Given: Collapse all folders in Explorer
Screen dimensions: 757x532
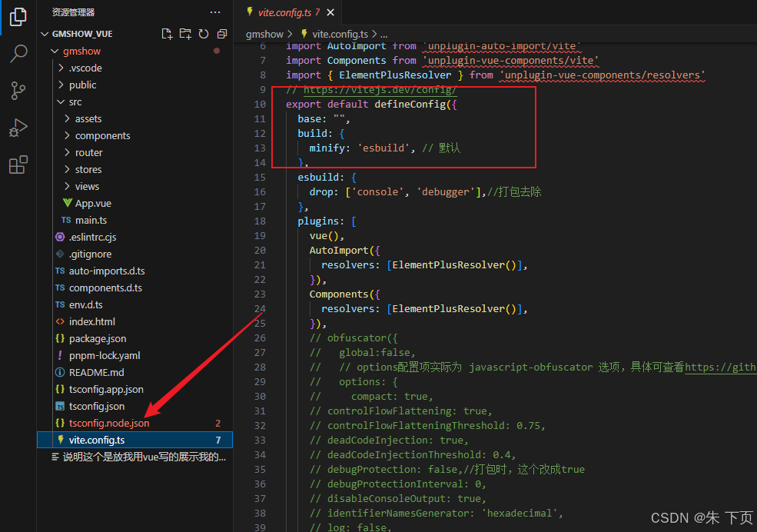Looking at the screenshot, I should (222, 33).
